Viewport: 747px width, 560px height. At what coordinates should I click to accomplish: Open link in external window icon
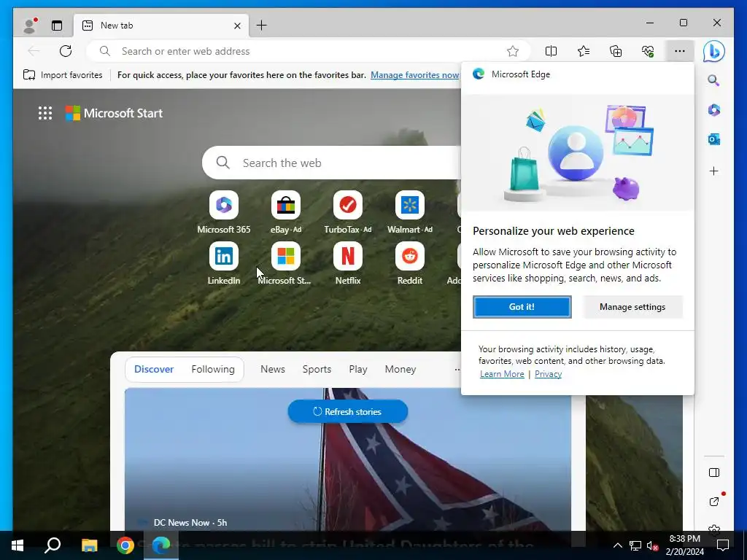coord(713,502)
